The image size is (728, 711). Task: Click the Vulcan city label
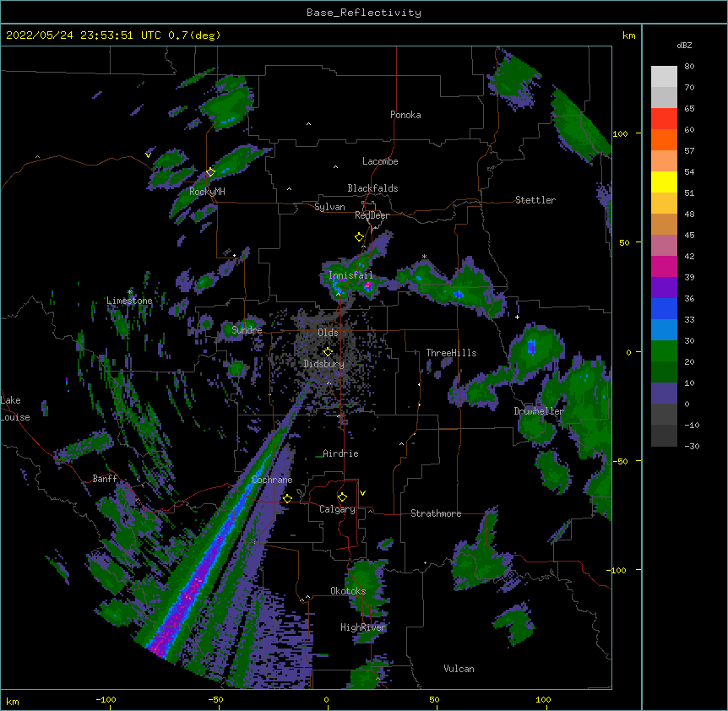pos(459,669)
